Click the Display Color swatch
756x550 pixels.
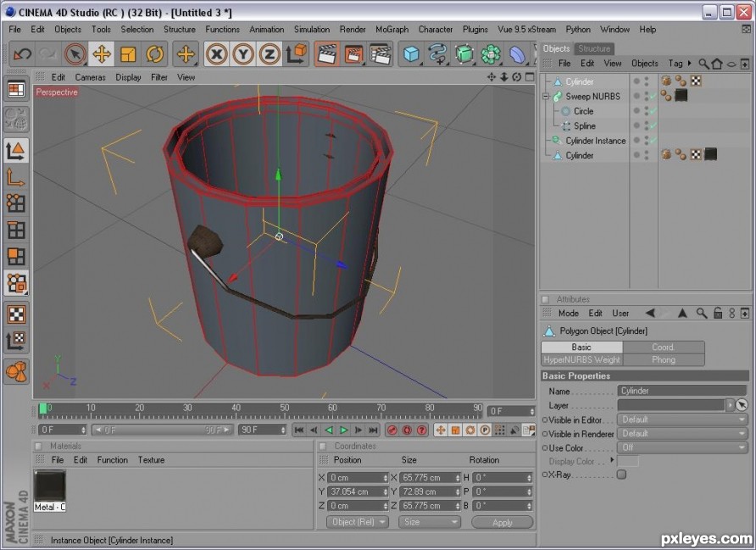(x=628, y=461)
